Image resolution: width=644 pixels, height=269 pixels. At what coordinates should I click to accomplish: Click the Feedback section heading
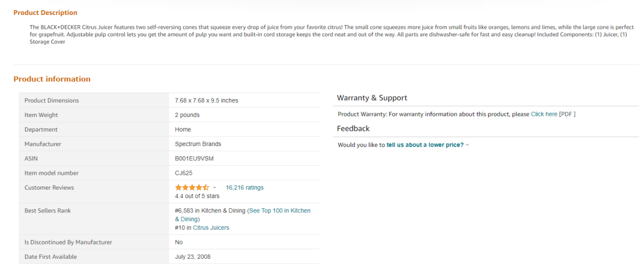click(x=353, y=129)
